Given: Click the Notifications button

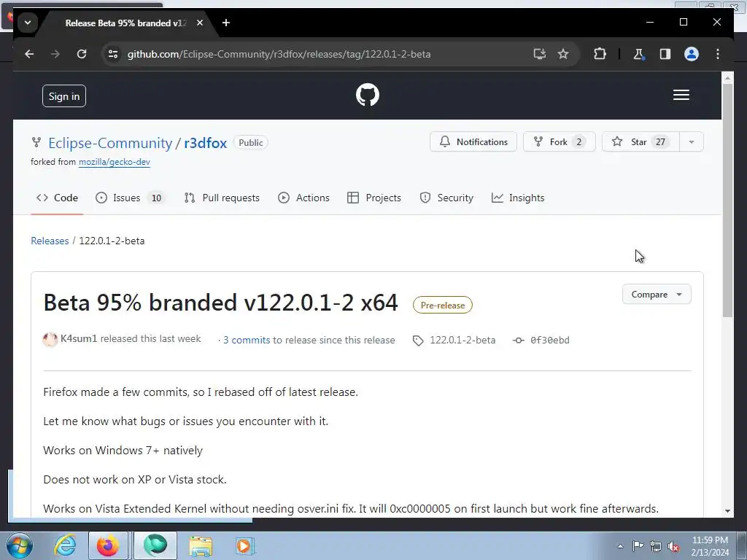Looking at the screenshot, I should pyautogui.click(x=473, y=142).
